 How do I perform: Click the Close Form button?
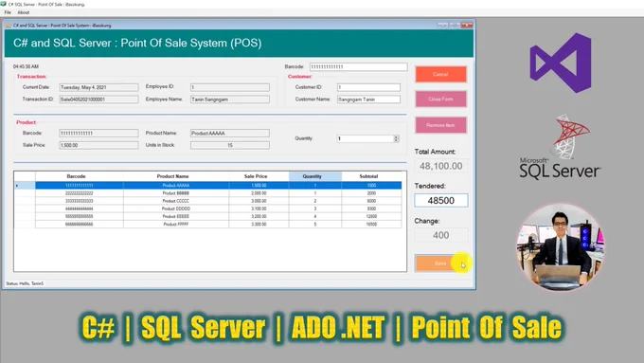coord(440,100)
